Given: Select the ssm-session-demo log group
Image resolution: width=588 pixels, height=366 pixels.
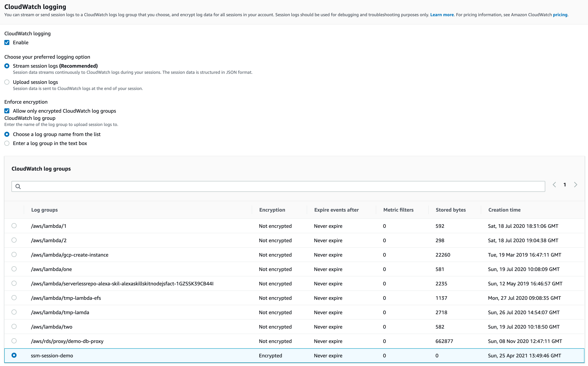Looking at the screenshot, I should [14, 355].
